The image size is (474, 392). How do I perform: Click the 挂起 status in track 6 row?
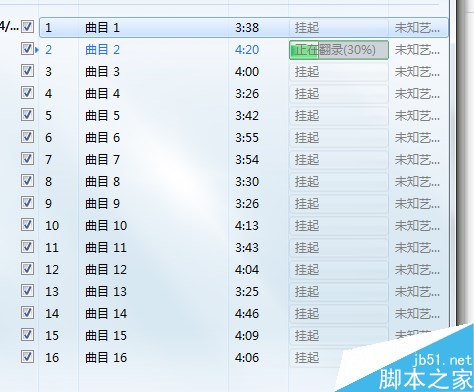[307, 138]
